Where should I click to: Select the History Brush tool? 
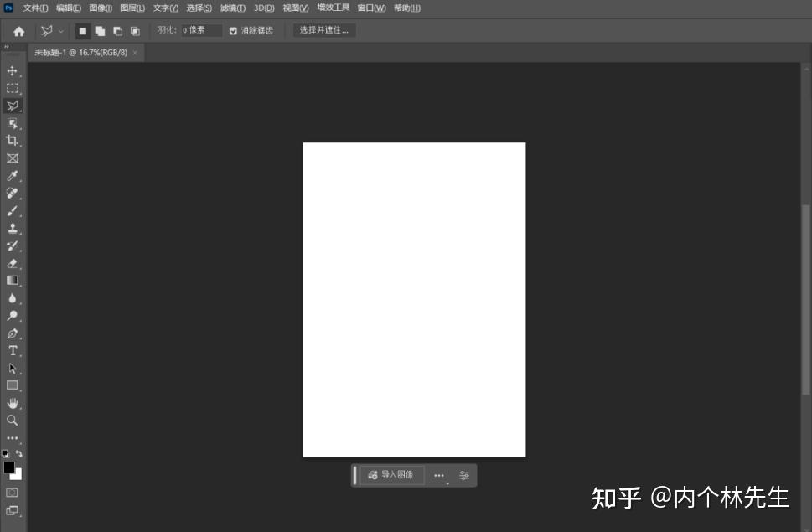click(13, 245)
